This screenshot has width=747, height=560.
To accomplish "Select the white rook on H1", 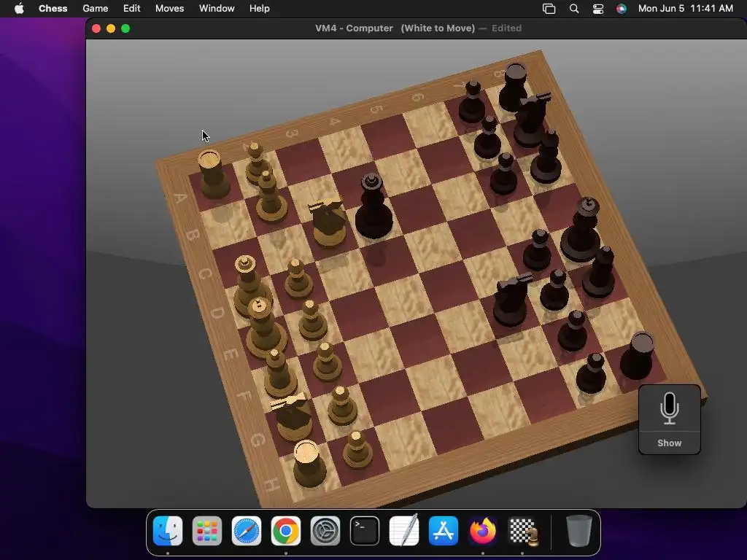I will (309, 464).
